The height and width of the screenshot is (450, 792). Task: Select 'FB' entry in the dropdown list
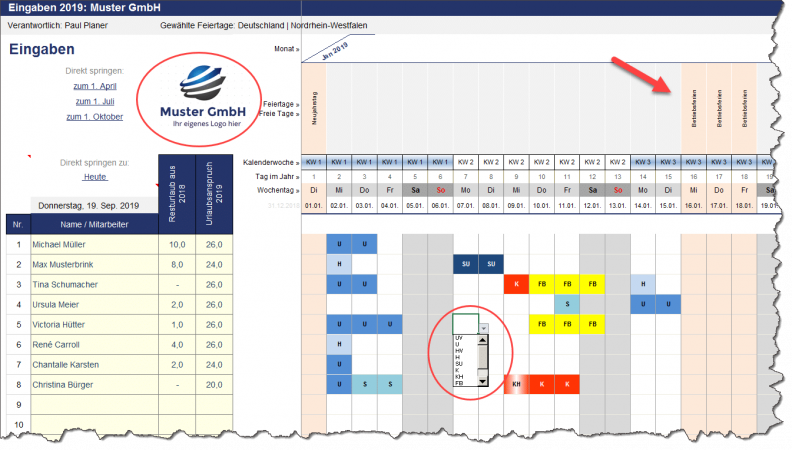coord(459,383)
